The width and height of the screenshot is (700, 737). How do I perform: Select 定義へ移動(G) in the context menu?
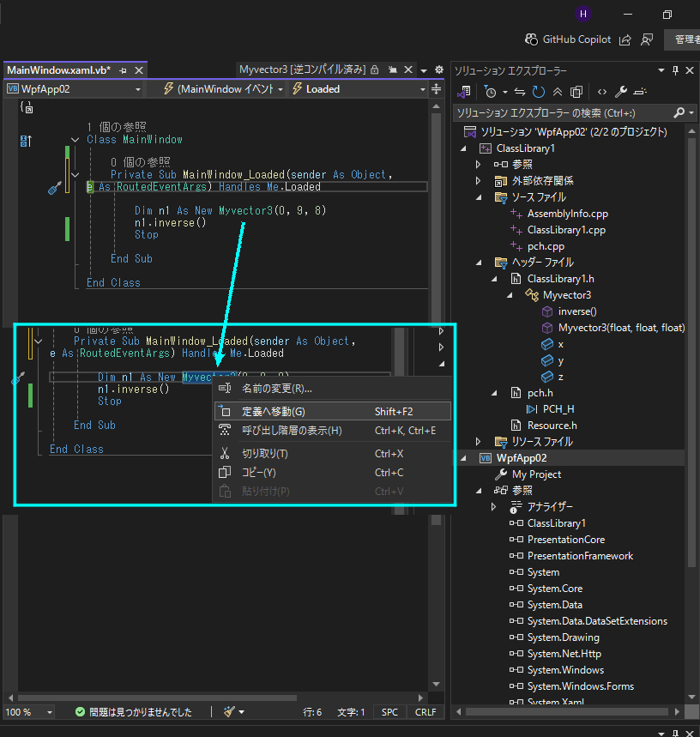[x=333, y=412]
